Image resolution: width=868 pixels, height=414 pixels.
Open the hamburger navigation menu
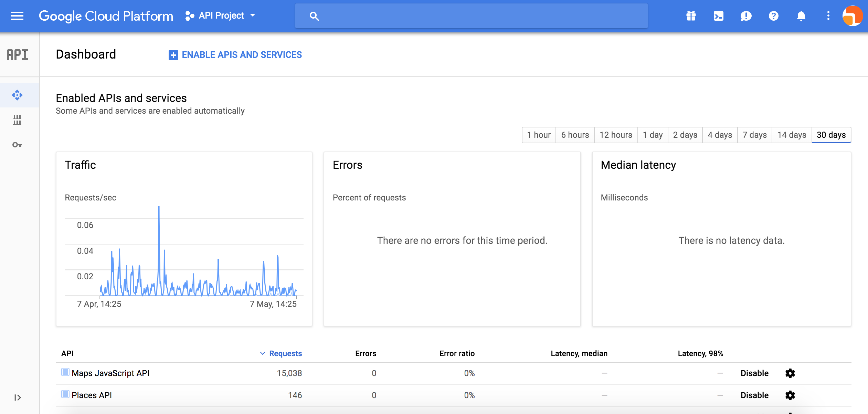17,16
